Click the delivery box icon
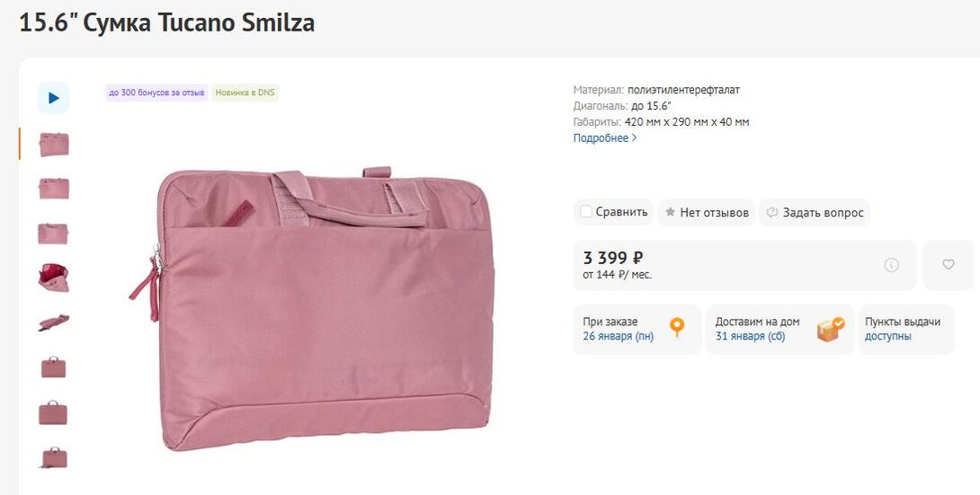This screenshot has width=980, height=495. coord(830,329)
